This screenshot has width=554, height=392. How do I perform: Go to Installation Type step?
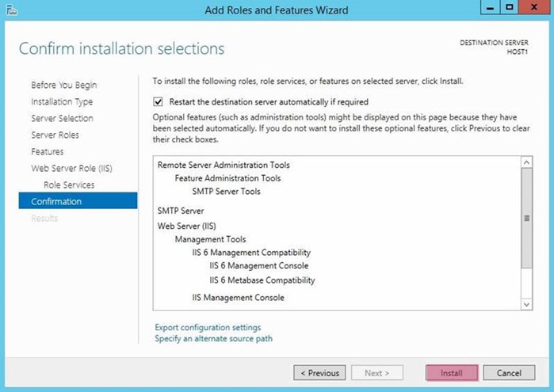coord(62,101)
